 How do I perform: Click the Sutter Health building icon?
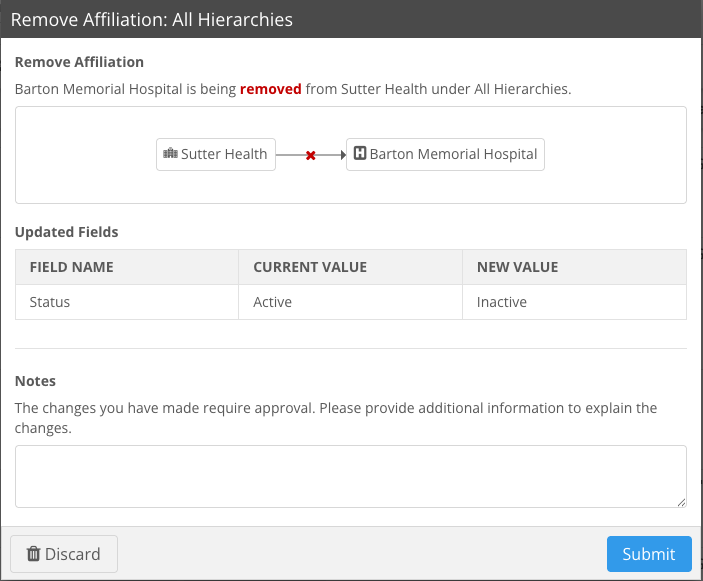[170, 154]
